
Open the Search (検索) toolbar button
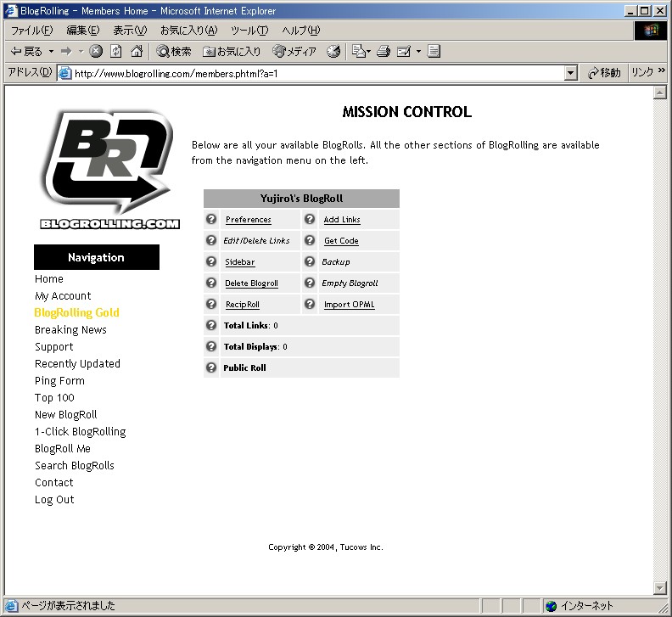pyautogui.click(x=174, y=52)
